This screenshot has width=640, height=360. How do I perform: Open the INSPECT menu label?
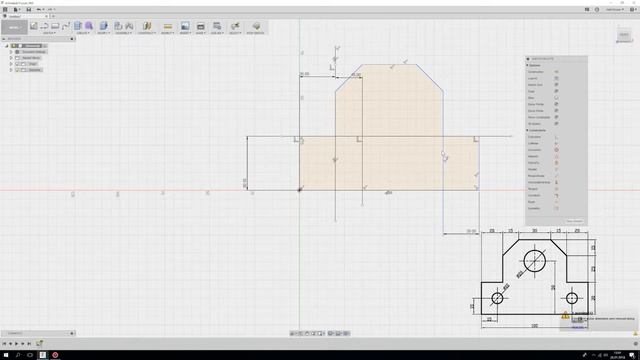point(167,33)
